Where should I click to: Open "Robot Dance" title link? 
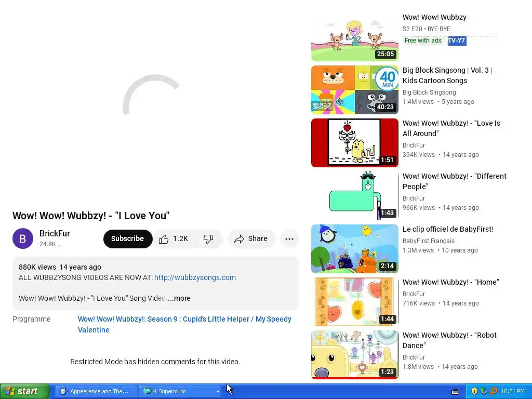[449, 340]
